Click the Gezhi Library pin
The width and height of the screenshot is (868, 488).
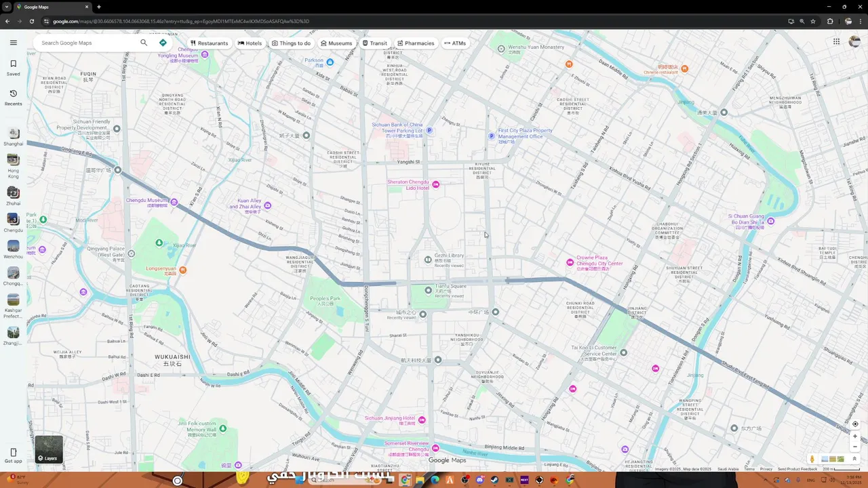pyautogui.click(x=428, y=260)
